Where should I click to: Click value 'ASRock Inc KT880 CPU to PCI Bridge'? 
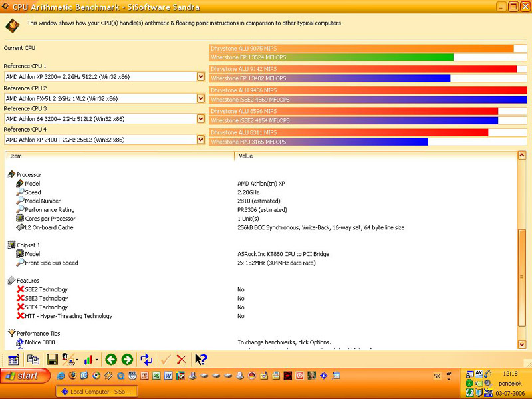283,254
